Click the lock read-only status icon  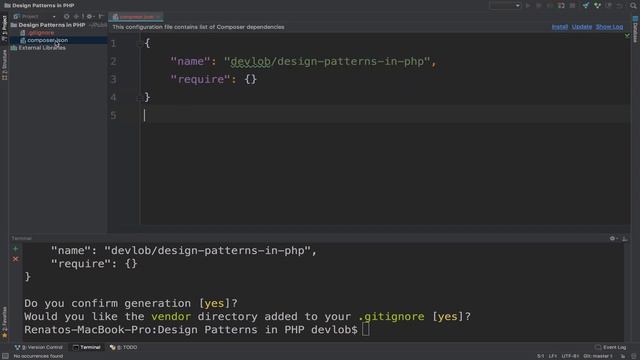click(623, 356)
